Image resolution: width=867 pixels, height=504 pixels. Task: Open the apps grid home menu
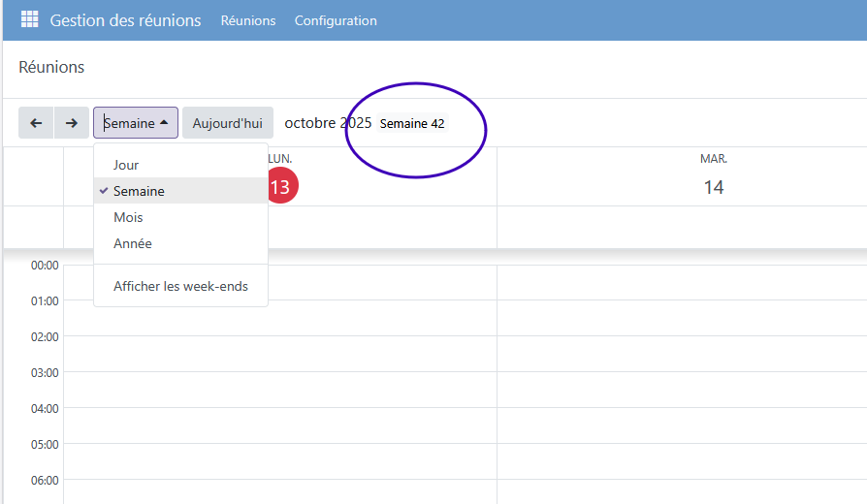click(x=29, y=20)
